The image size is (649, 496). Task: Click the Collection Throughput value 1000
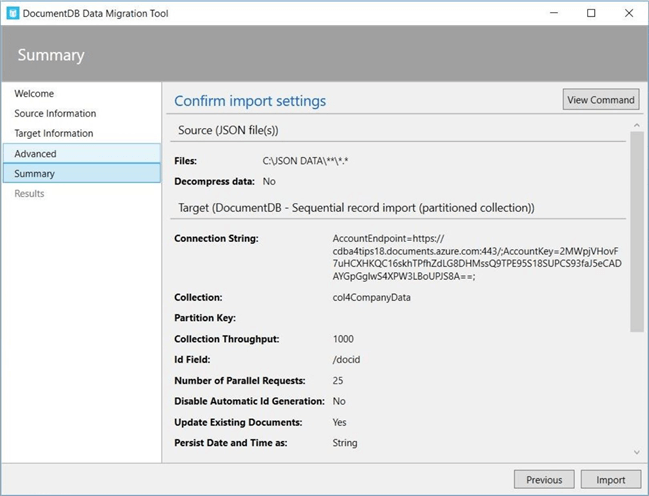pos(343,339)
